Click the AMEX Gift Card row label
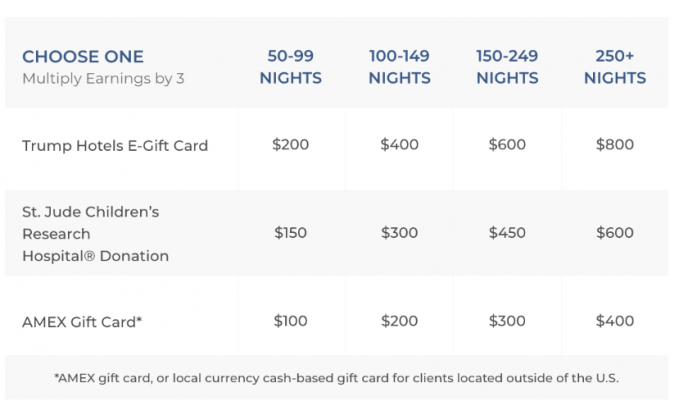The width and height of the screenshot is (679, 406). coord(82,322)
